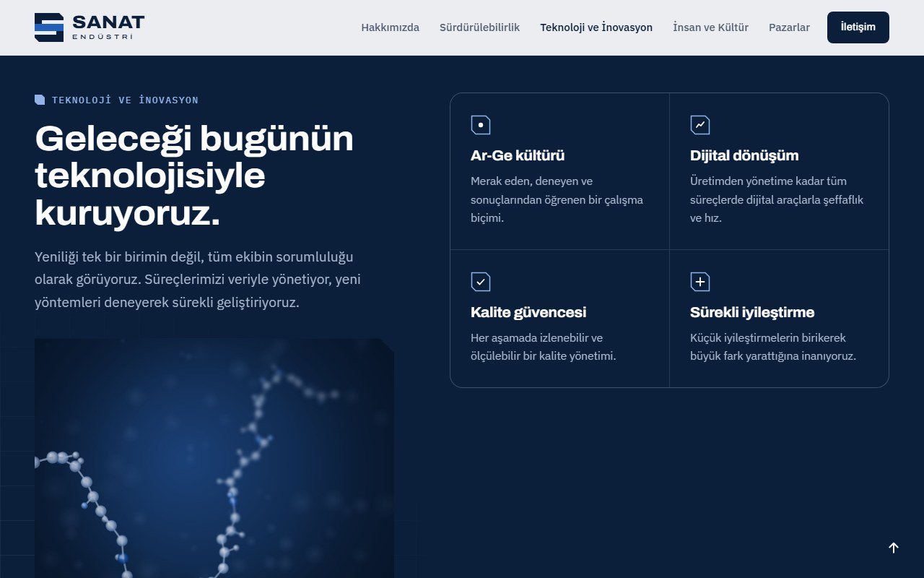Click the Sanat Endüstri logo
The width and height of the screenshot is (924, 578).
[90, 27]
